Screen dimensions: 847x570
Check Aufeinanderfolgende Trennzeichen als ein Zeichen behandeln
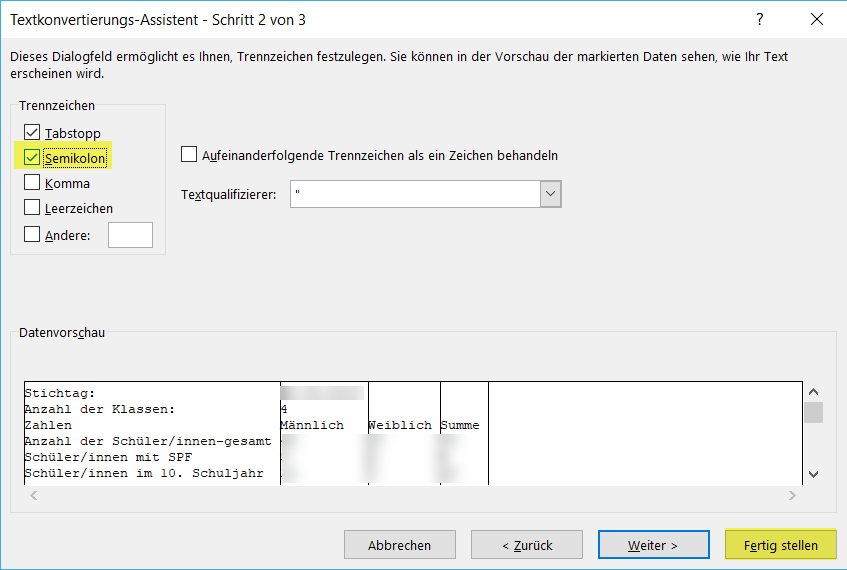coord(189,155)
